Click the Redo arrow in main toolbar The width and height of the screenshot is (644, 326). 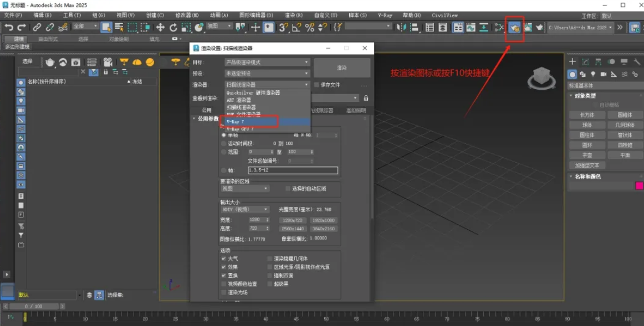[22, 27]
